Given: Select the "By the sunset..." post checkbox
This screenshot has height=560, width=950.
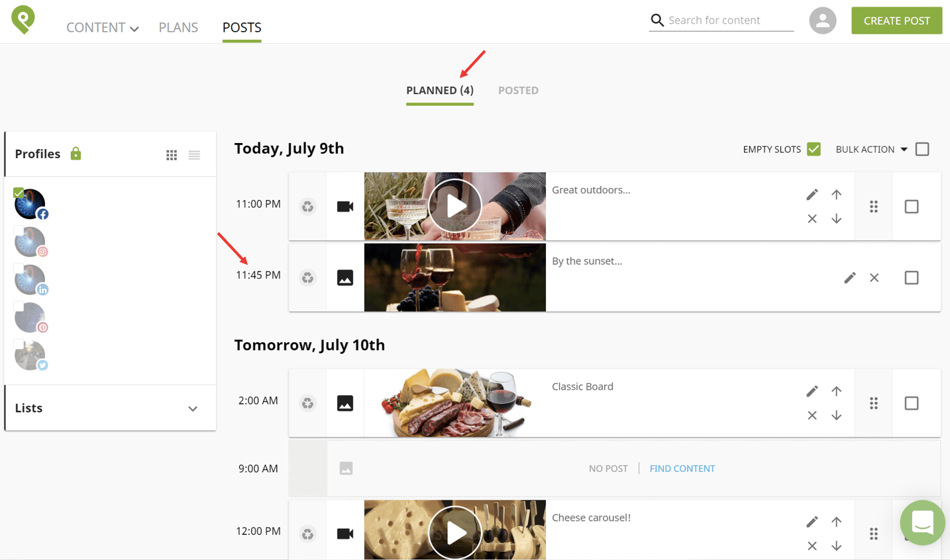Looking at the screenshot, I should point(912,278).
